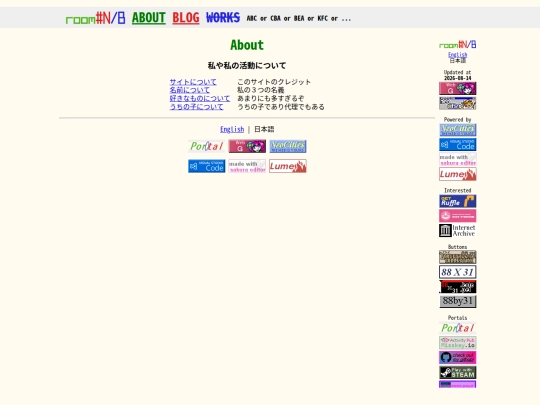Click the white 88 X 31 badge
The width and height of the screenshot is (540, 405).
[458, 272]
